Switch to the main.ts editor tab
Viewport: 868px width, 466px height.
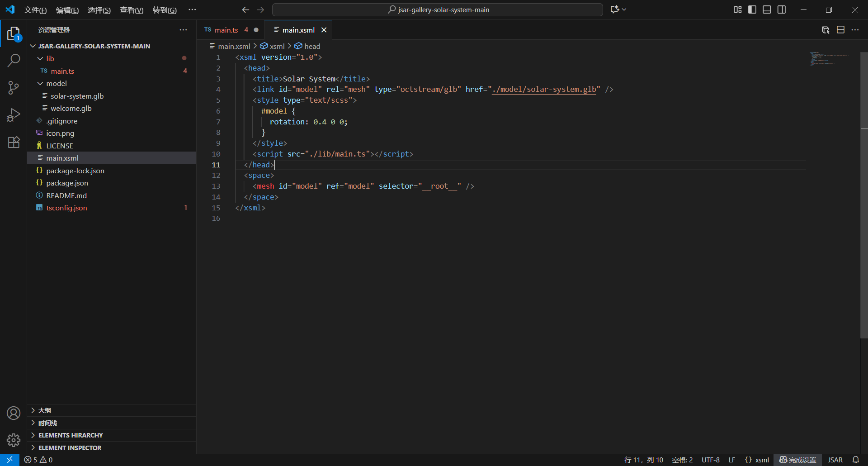tap(231, 30)
